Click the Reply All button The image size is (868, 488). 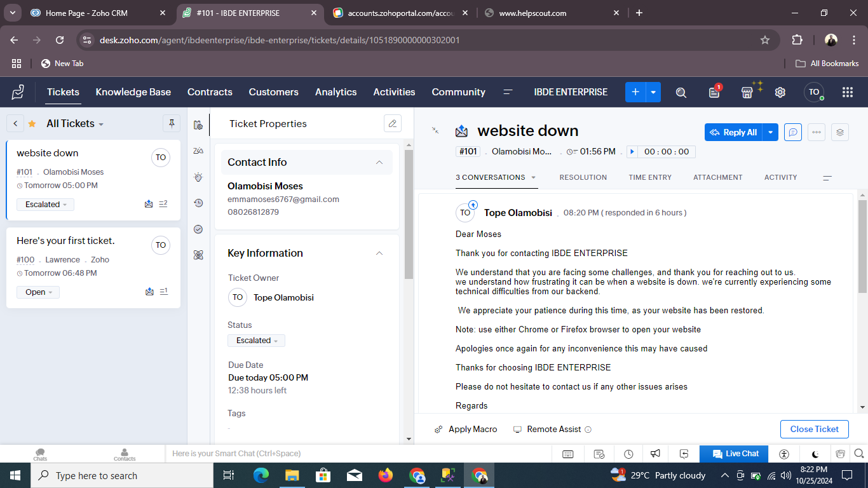[734, 132]
